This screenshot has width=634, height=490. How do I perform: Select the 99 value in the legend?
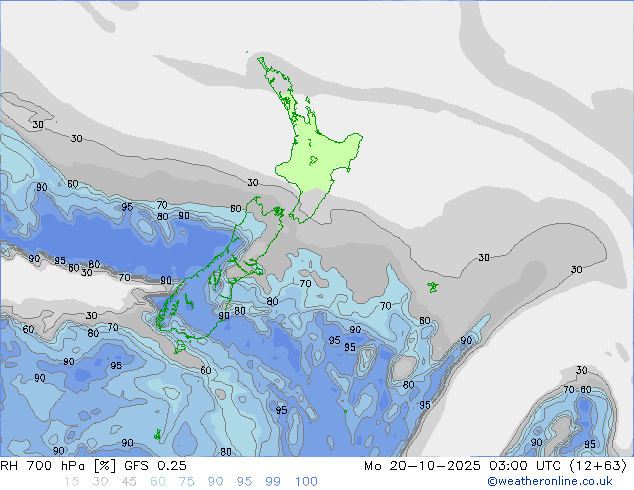[273, 482]
